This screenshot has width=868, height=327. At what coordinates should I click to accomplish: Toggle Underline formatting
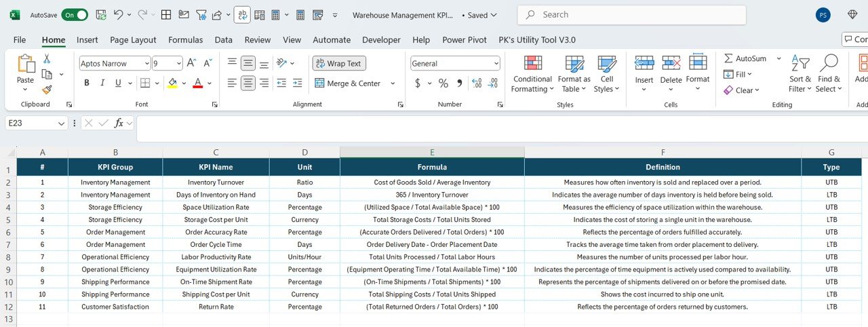tap(119, 83)
